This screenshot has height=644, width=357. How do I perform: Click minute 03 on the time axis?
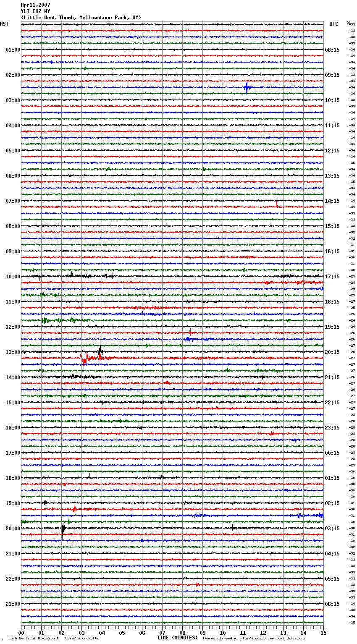tap(81, 633)
